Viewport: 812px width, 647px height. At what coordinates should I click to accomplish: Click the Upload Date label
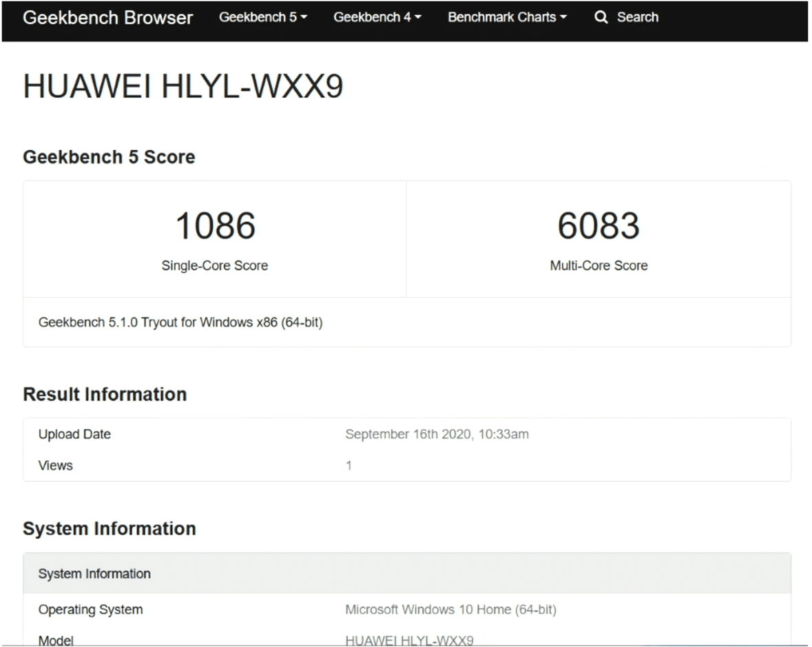pos(74,434)
